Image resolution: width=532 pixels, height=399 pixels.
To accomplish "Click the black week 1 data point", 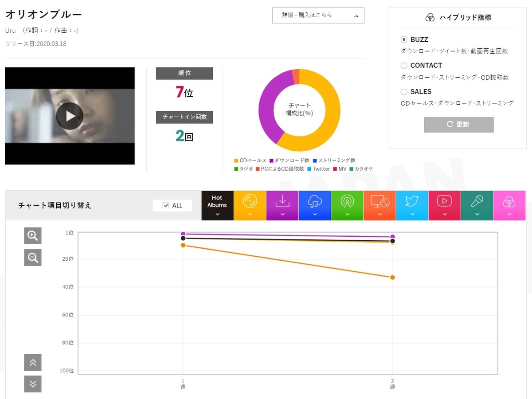I will [183, 239].
